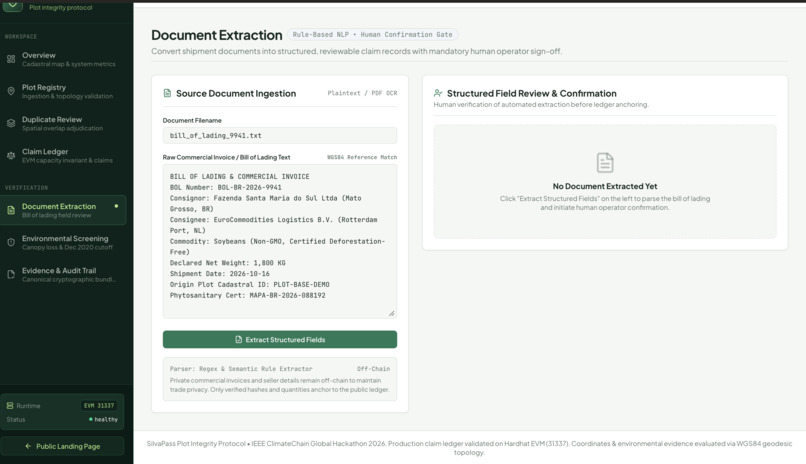Click the empty-state document icon
The height and width of the screenshot is (464, 806).
[605, 162]
